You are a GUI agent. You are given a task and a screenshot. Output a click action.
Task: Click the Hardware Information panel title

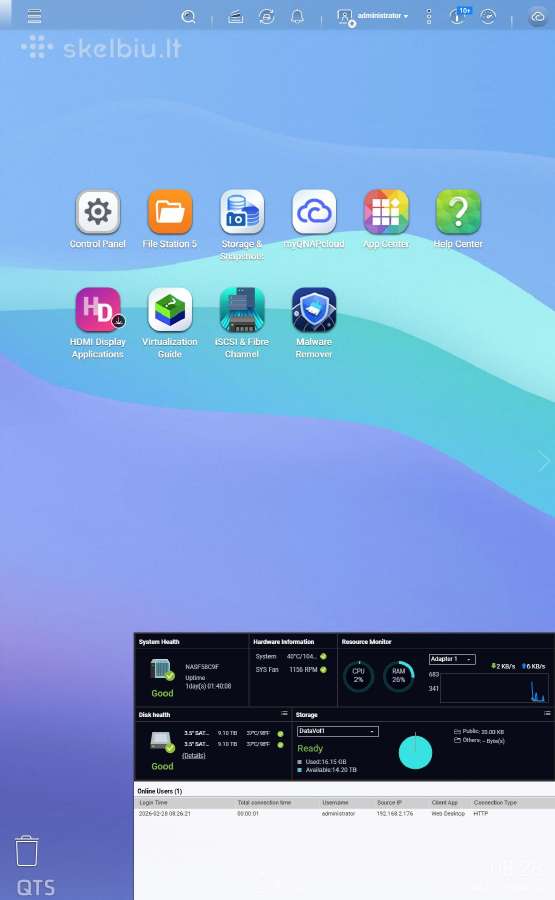(284, 642)
